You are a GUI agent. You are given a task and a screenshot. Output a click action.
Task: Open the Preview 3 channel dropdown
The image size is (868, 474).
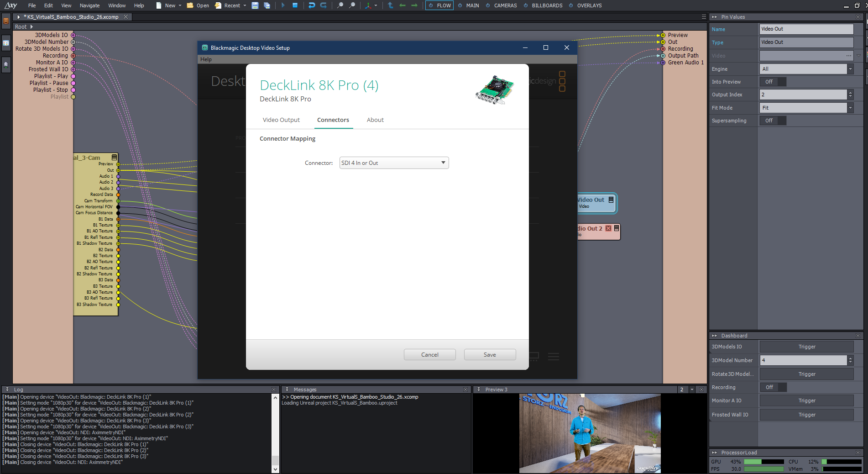692,390
